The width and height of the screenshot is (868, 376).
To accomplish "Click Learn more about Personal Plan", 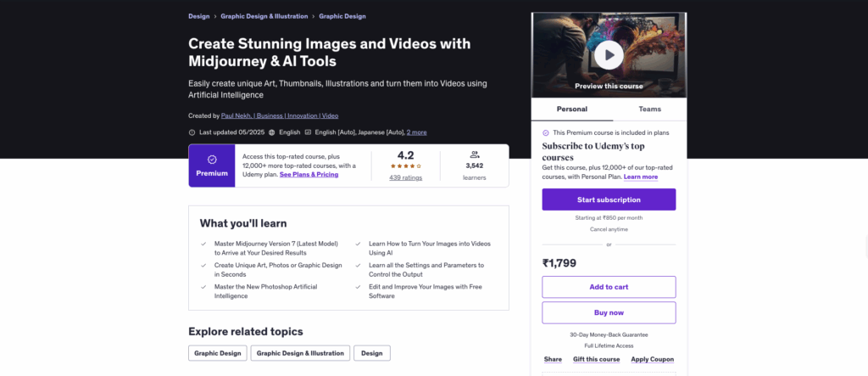I will (641, 177).
